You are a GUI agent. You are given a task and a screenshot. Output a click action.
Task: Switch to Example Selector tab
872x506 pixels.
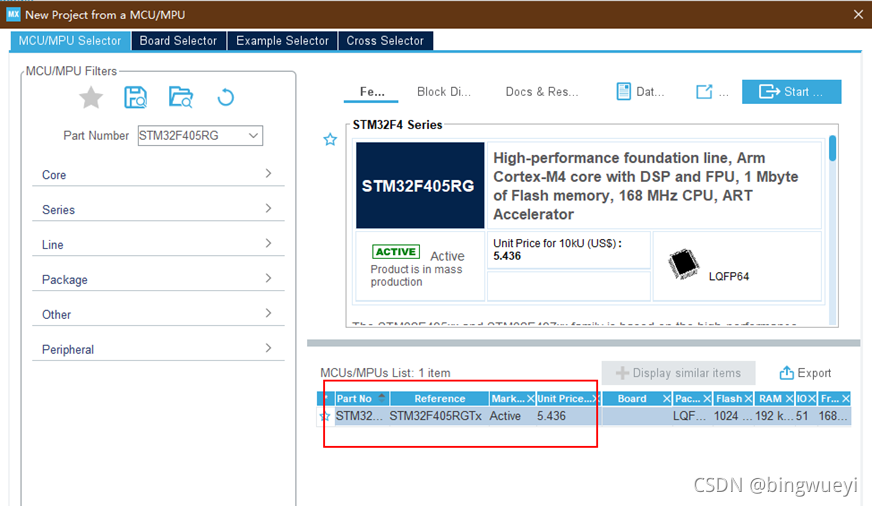point(283,41)
